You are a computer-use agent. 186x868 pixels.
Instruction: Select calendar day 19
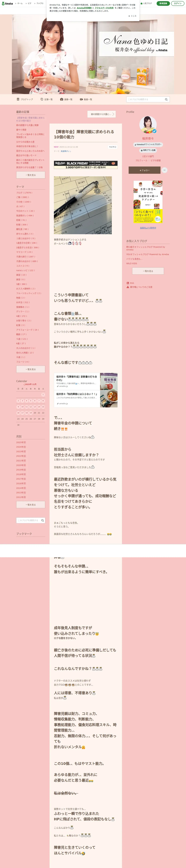(x=31, y=413)
